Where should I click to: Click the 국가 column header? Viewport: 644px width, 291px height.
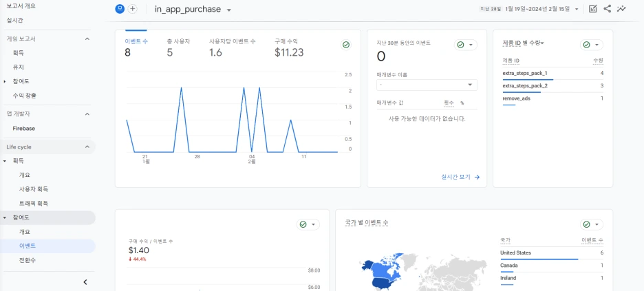505,239
